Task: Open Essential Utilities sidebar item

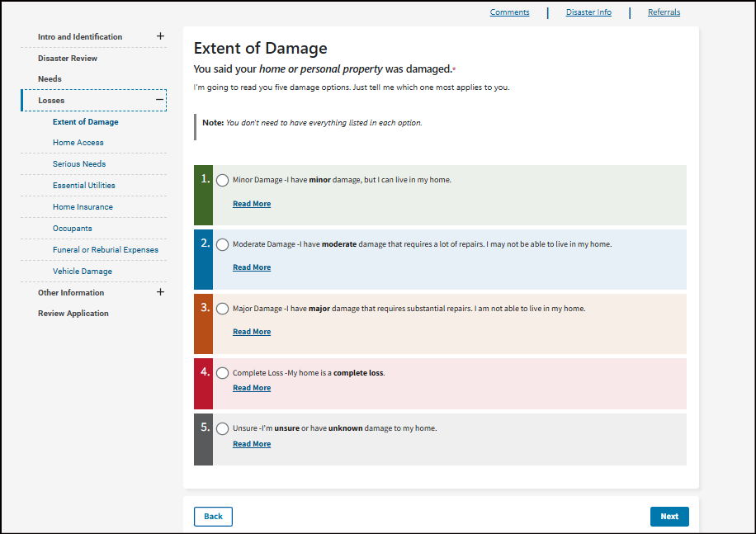Action: pos(84,186)
